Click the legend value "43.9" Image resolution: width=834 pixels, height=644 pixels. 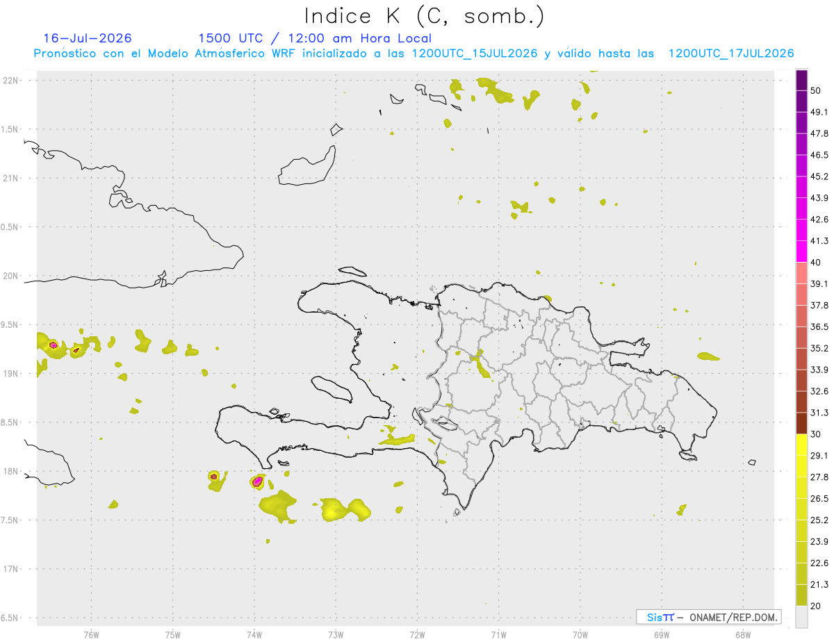point(819,198)
